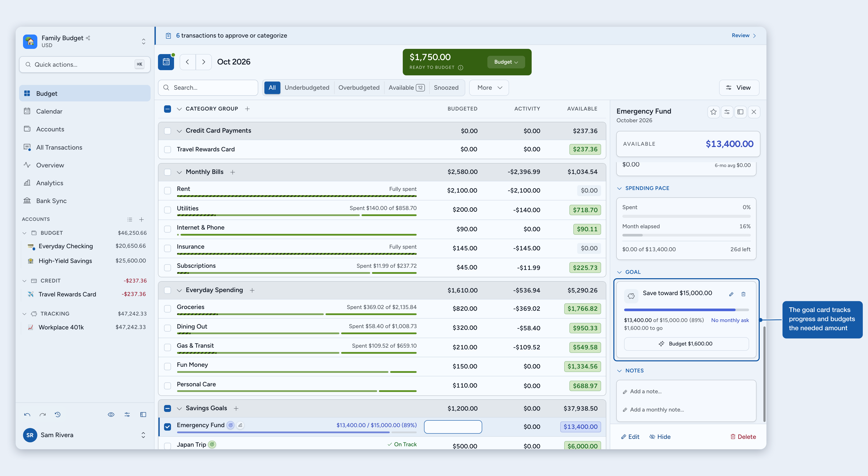Open the calendar month picker icon
The width and height of the screenshot is (868, 476).
pos(166,62)
